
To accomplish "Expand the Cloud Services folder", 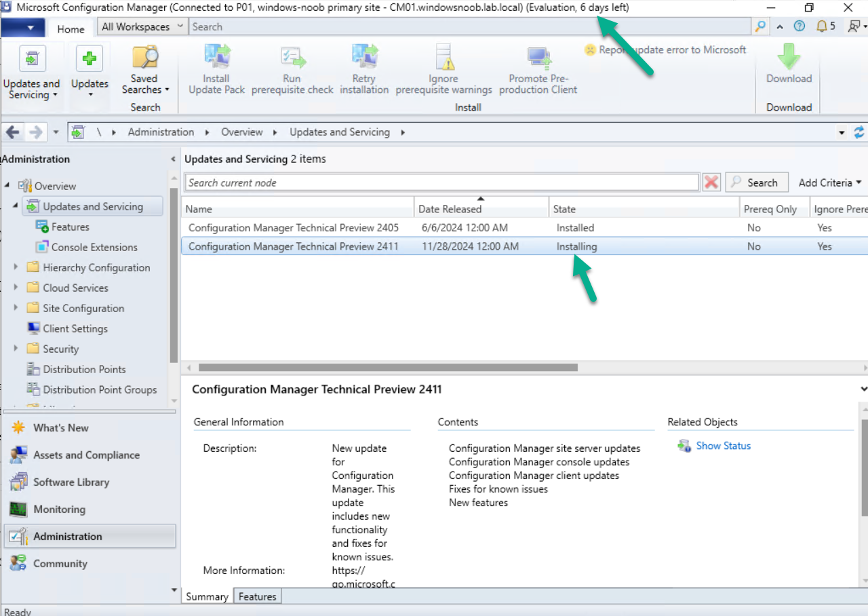I will [16, 288].
